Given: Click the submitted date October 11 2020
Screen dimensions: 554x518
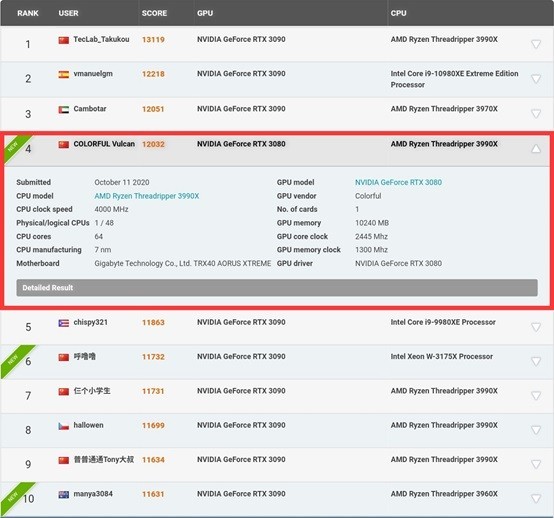Looking at the screenshot, I should 122,182.
